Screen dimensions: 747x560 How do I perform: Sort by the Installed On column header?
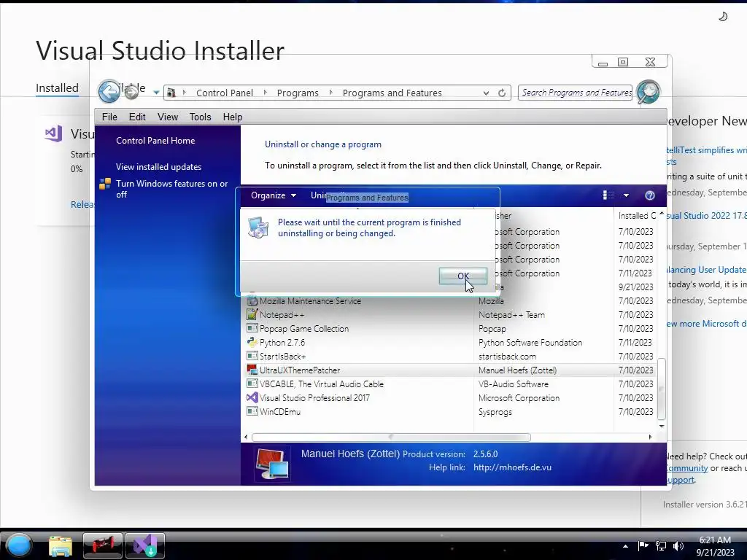click(636, 216)
